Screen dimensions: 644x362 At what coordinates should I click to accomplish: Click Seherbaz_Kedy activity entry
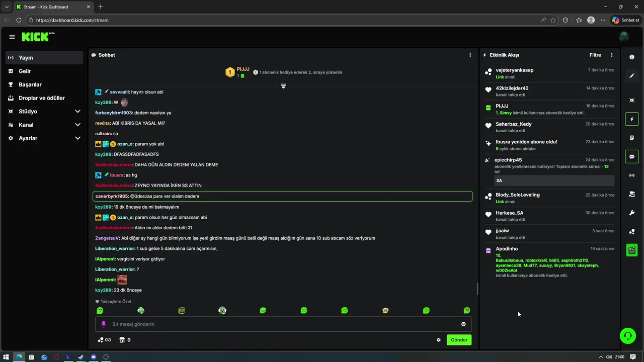click(x=550, y=127)
